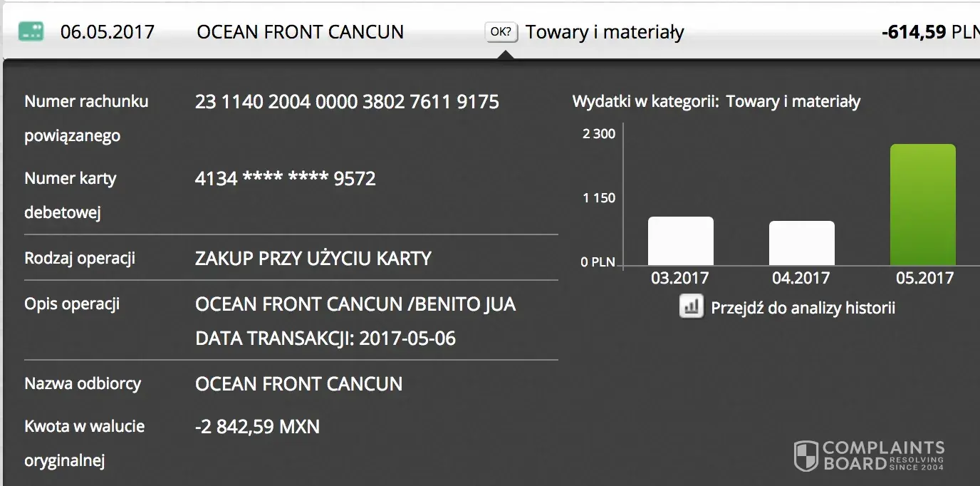Viewport: 980px width, 486px height.
Task: Click the Complaints Board shield logo
Action: (x=806, y=456)
